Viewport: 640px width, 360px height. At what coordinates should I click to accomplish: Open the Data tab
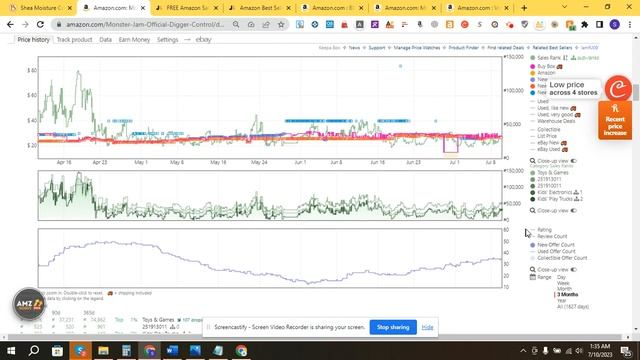pos(105,40)
